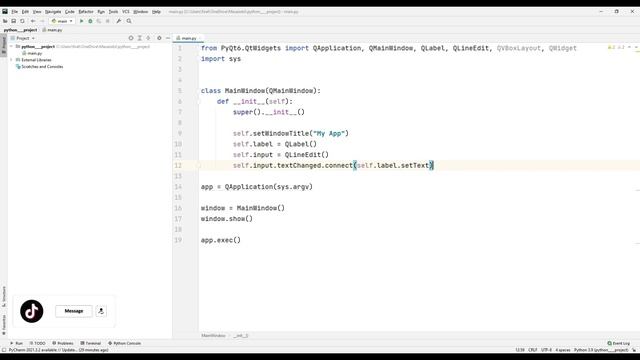640x360 pixels.
Task: Click the Run with coverage icon
Action: coord(99,21)
